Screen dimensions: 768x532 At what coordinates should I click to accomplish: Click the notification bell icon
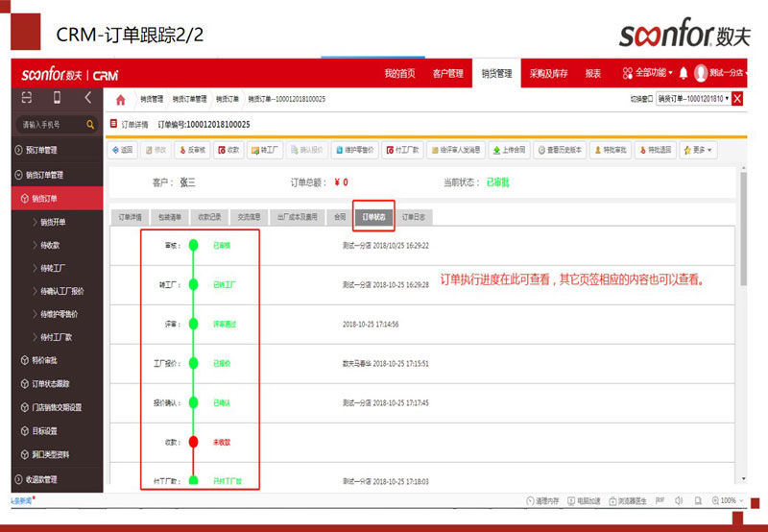coord(684,73)
